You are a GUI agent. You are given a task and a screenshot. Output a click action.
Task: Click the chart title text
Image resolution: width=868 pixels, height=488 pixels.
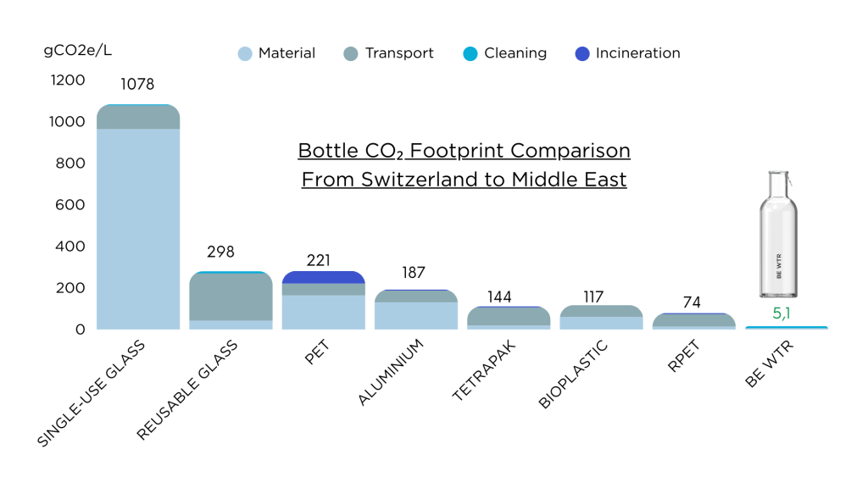point(464,165)
